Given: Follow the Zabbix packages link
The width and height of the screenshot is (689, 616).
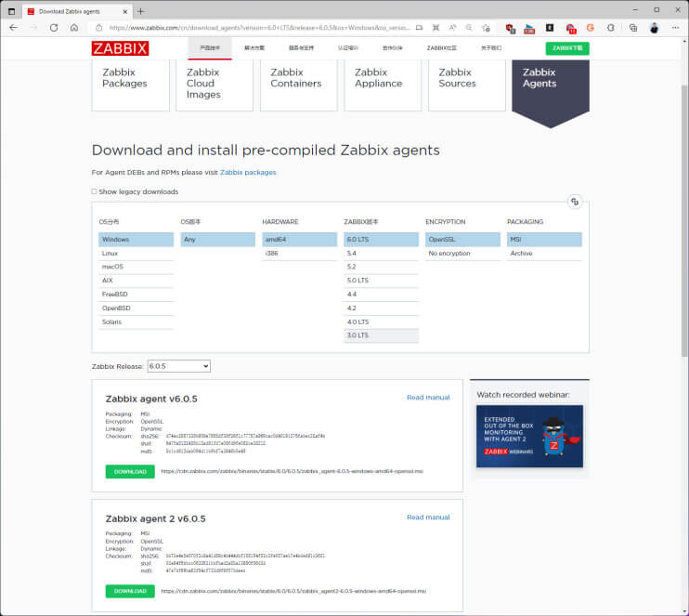Looking at the screenshot, I should [248, 173].
